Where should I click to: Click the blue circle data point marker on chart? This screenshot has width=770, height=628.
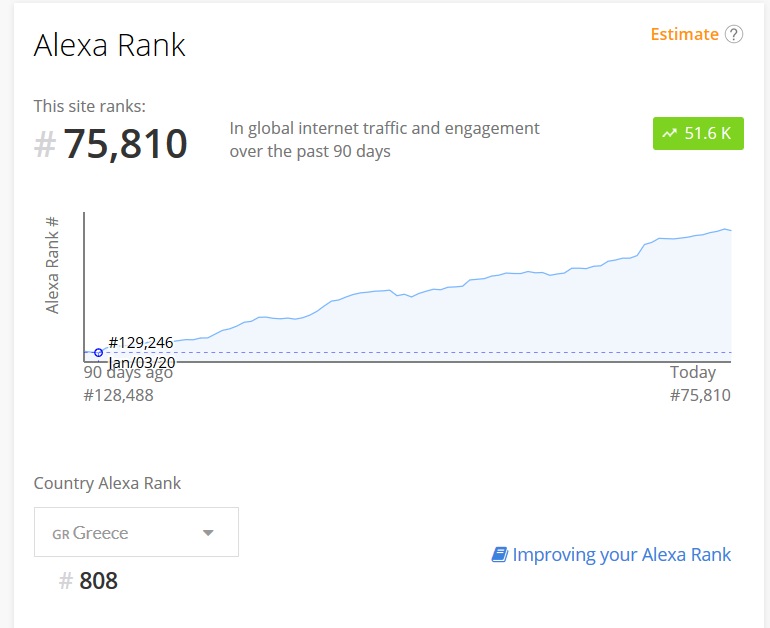(x=98, y=353)
